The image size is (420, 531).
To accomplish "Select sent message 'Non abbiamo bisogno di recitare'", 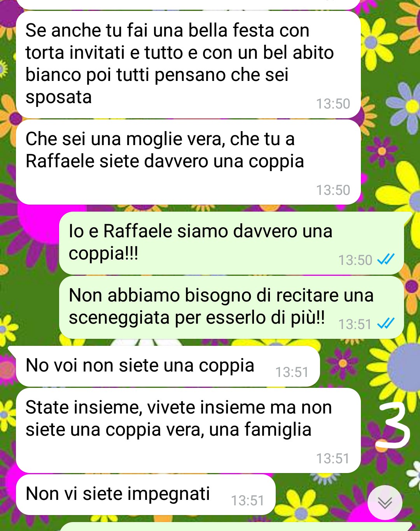I will pos(231,307).
